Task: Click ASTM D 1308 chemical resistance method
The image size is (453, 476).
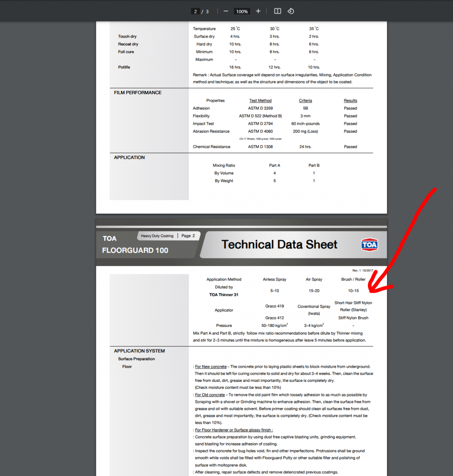Action: click(x=260, y=147)
